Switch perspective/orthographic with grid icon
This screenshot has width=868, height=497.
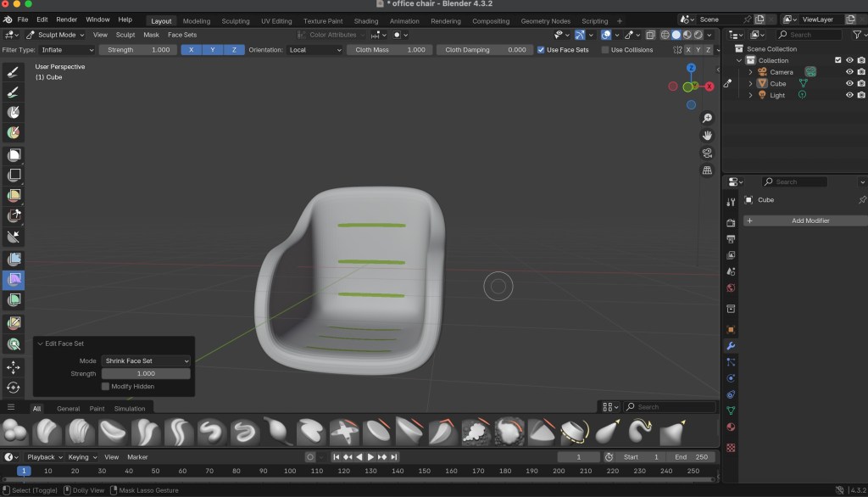click(707, 170)
